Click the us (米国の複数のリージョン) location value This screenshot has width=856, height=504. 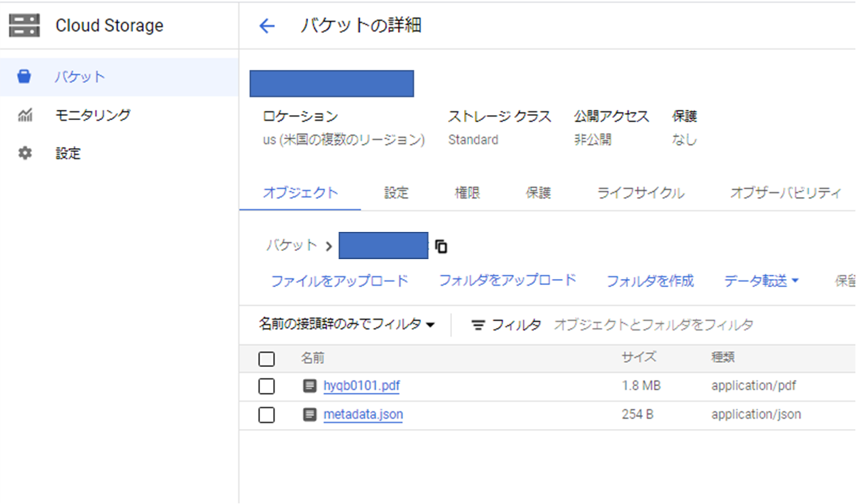pyautogui.click(x=343, y=140)
